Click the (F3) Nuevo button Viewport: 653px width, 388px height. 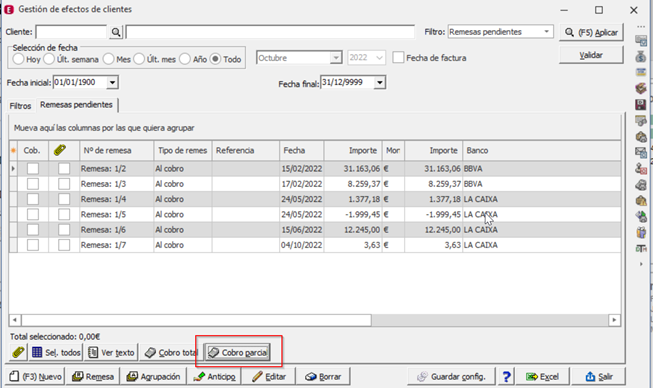[35, 376]
